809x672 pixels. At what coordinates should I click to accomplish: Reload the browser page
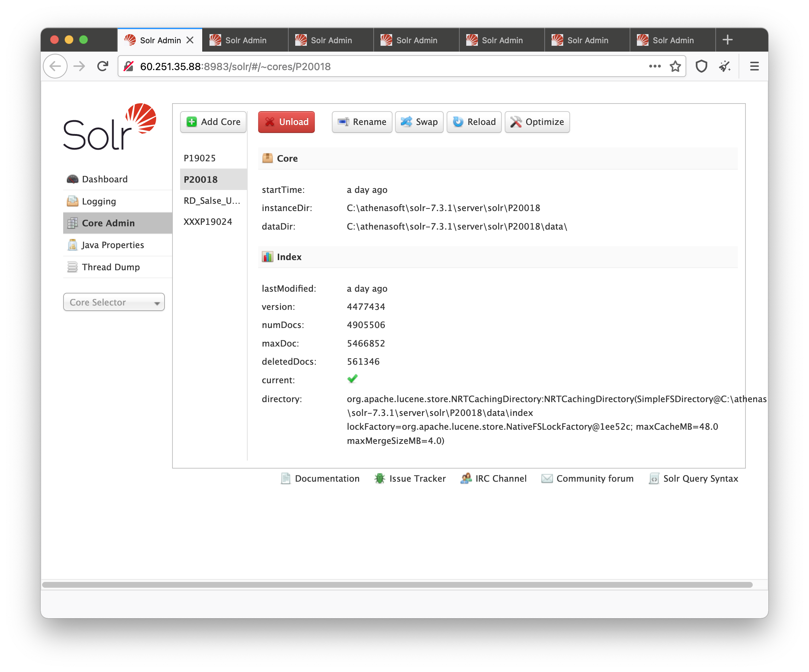[102, 66]
